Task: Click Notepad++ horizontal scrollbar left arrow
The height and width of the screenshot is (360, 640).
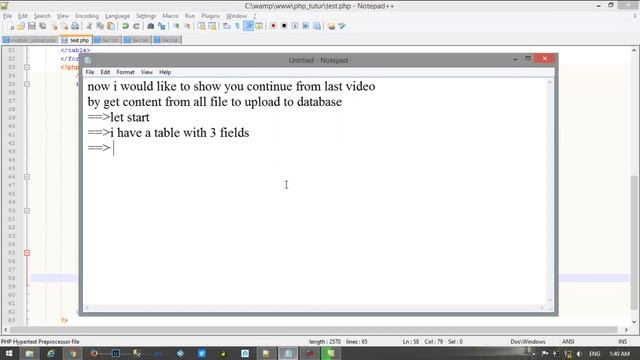Action: click(x=6, y=329)
